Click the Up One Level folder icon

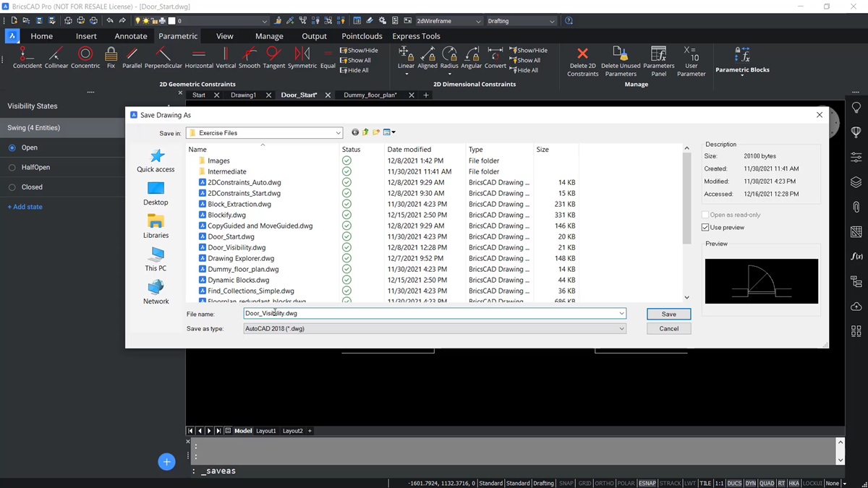[365, 132]
